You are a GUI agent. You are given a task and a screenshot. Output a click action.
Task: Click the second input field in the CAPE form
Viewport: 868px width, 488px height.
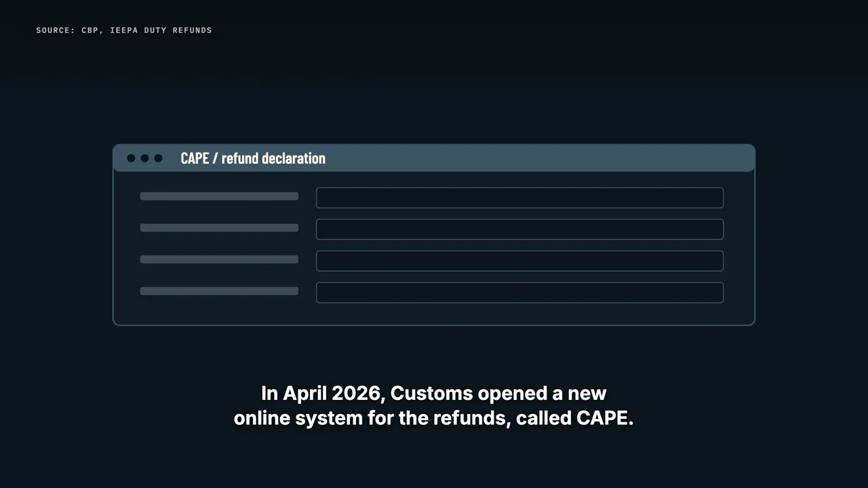[x=519, y=229]
